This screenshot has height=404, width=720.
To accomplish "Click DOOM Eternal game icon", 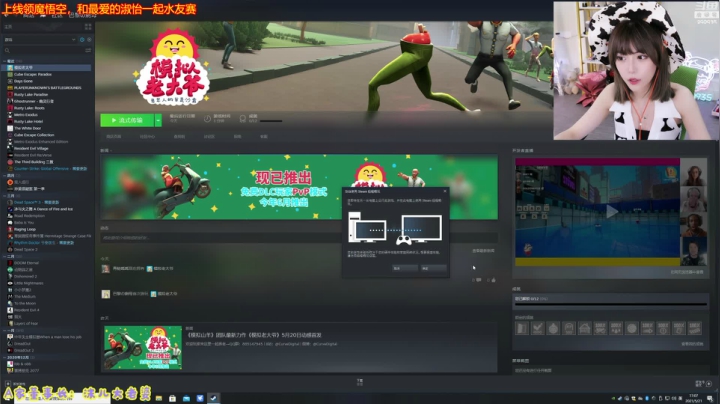I will click(10, 263).
